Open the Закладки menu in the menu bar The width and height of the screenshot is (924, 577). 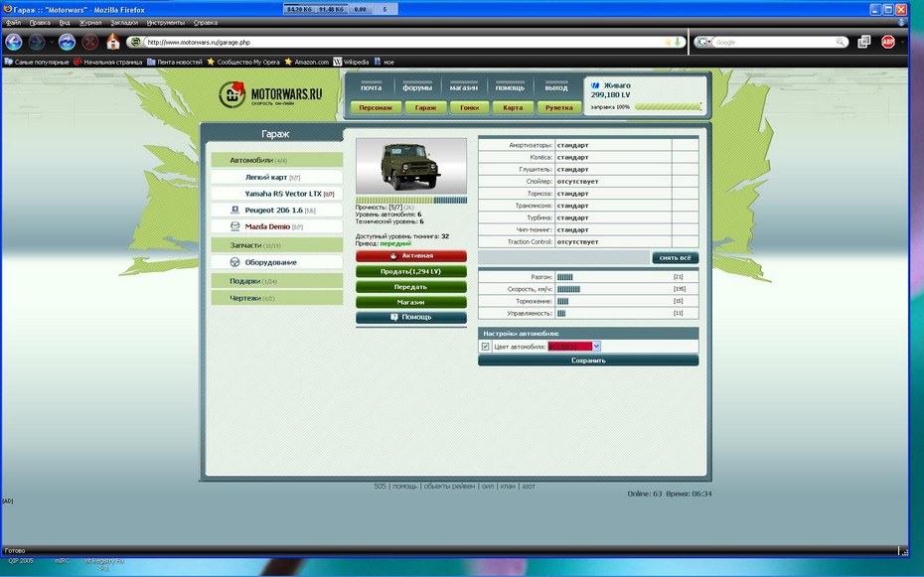[x=124, y=21]
